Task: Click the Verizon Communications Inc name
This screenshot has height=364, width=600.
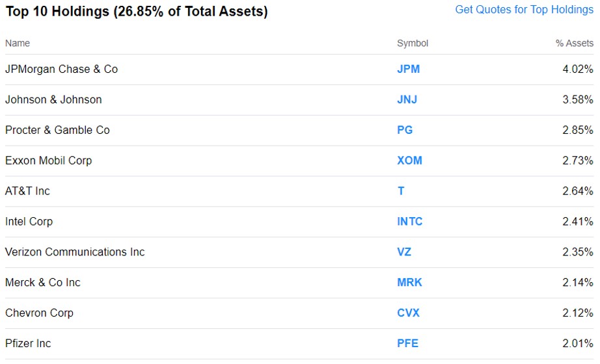Action: pos(75,252)
